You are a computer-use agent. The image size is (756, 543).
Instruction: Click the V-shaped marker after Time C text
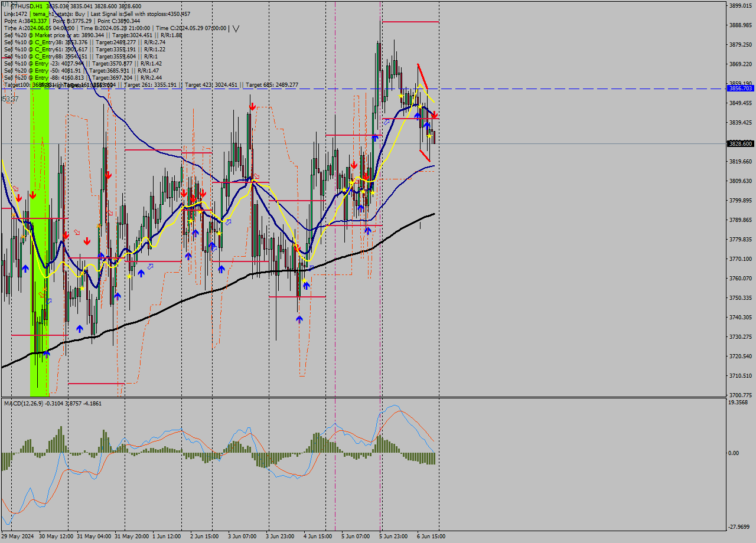pyautogui.click(x=236, y=28)
